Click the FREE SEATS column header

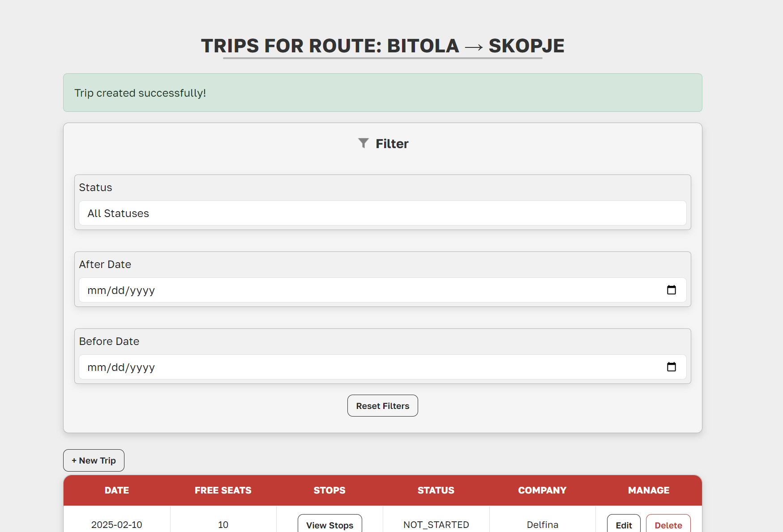[223, 490]
